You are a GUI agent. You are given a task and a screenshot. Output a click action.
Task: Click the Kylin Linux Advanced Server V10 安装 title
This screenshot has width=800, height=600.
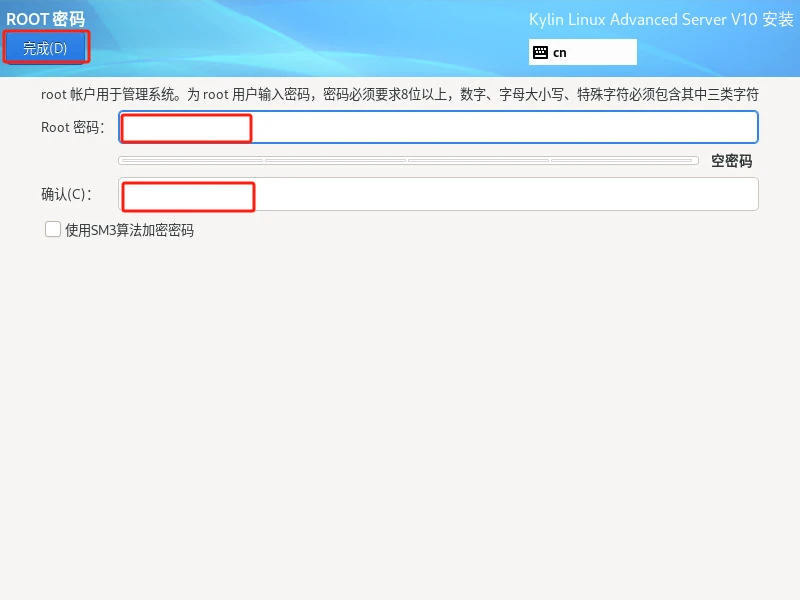tap(661, 19)
